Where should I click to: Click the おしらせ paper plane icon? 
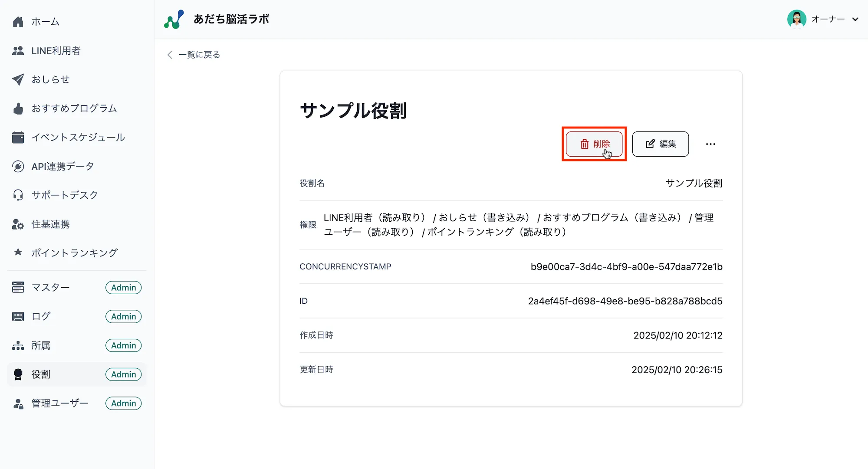18,79
